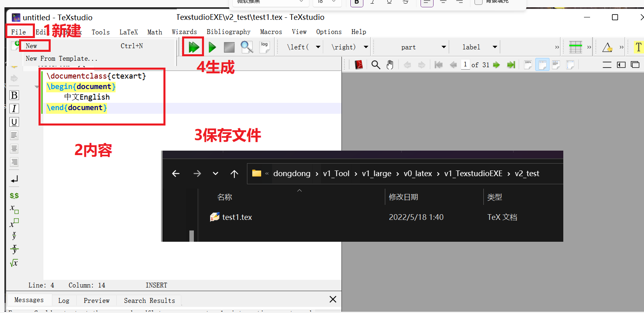Switch to the Messages tab

tap(29, 300)
